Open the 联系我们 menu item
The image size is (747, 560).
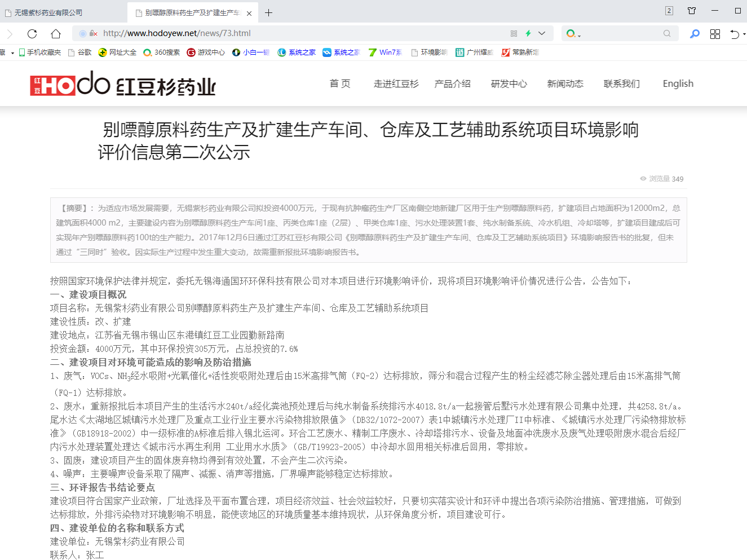[x=621, y=83]
